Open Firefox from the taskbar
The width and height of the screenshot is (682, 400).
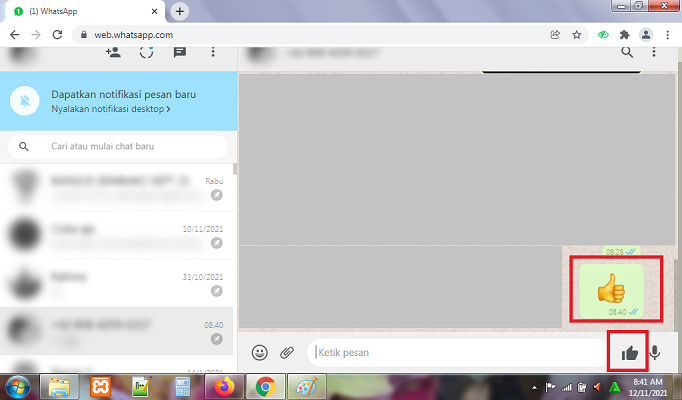tap(224, 387)
